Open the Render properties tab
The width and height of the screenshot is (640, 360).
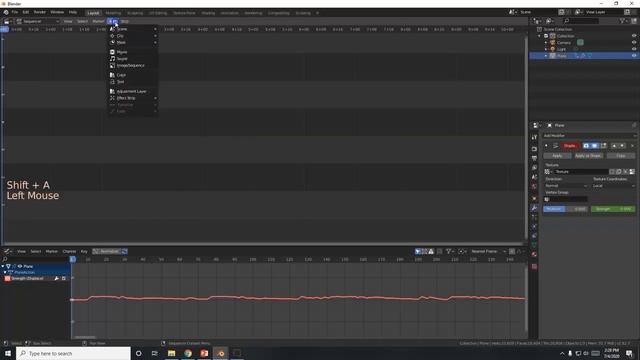(x=534, y=149)
